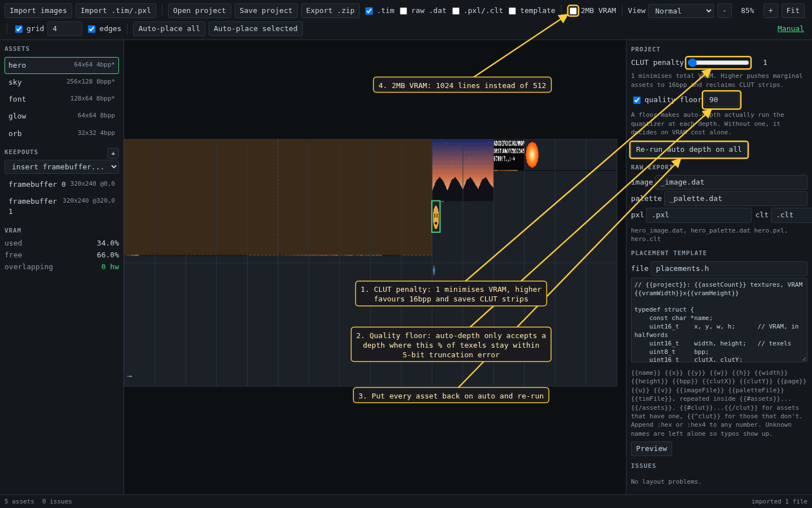The image size is (812, 508).
Task: Select the font glyph texture on the canvas
Action: coord(509,155)
